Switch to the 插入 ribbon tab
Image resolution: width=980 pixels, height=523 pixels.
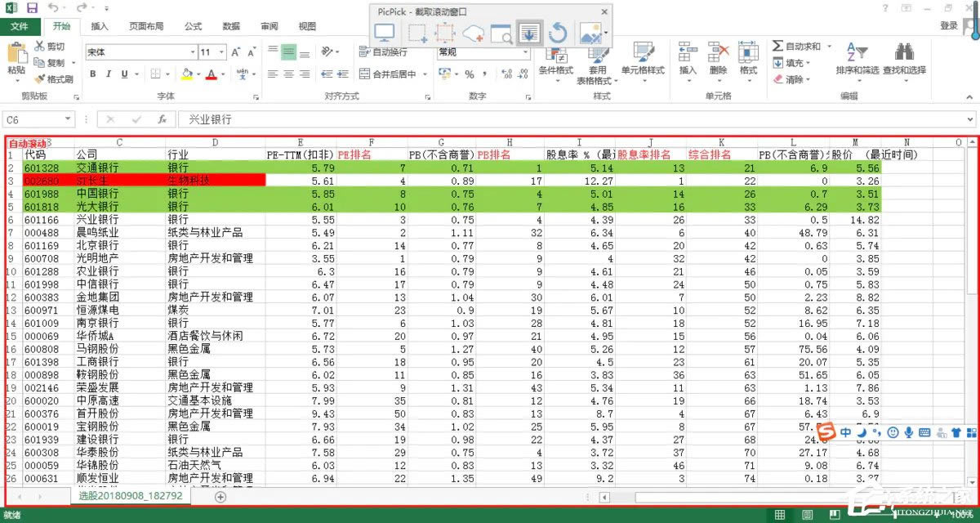[x=100, y=26]
